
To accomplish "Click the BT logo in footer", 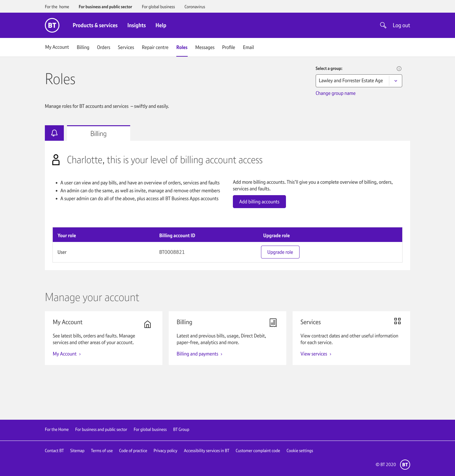I will [405, 465].
